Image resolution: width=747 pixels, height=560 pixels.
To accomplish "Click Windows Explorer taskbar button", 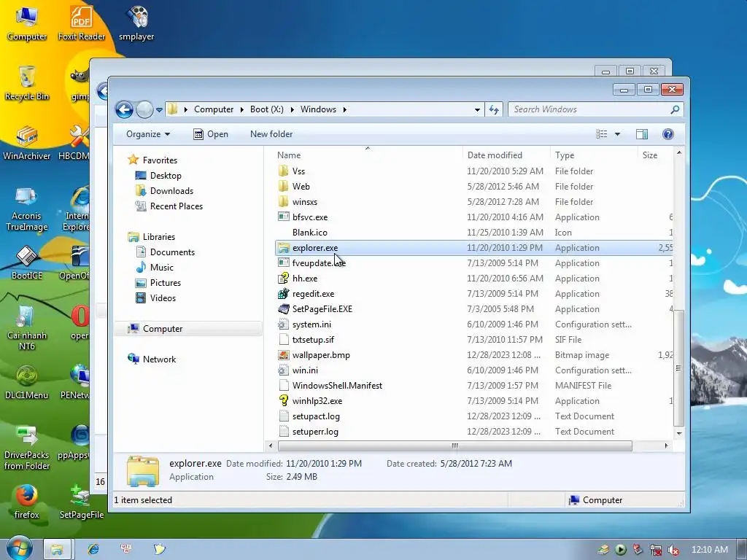I will pos(57,550).
